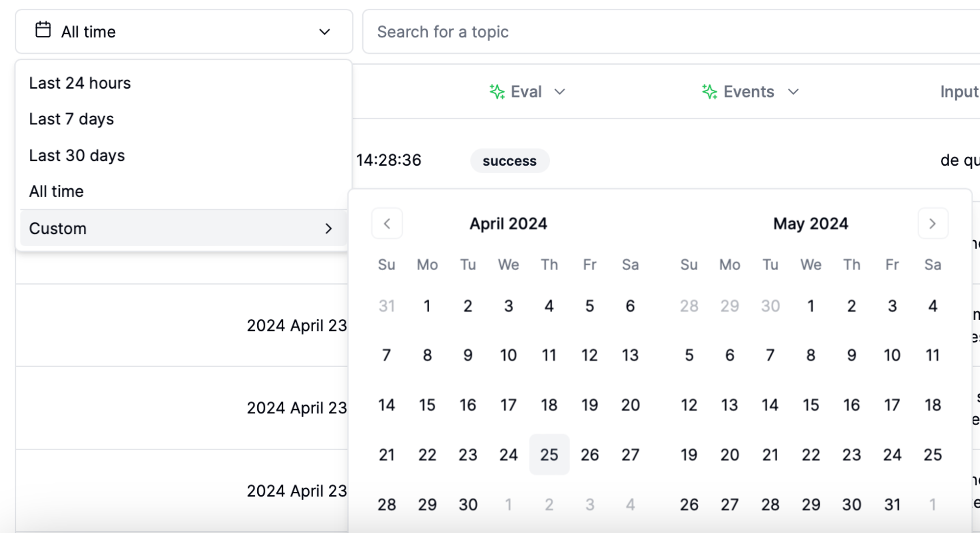This screenshot has height=533, width=980.
Task: Select May 31 in the calendar
Action: tap(892, 504)
